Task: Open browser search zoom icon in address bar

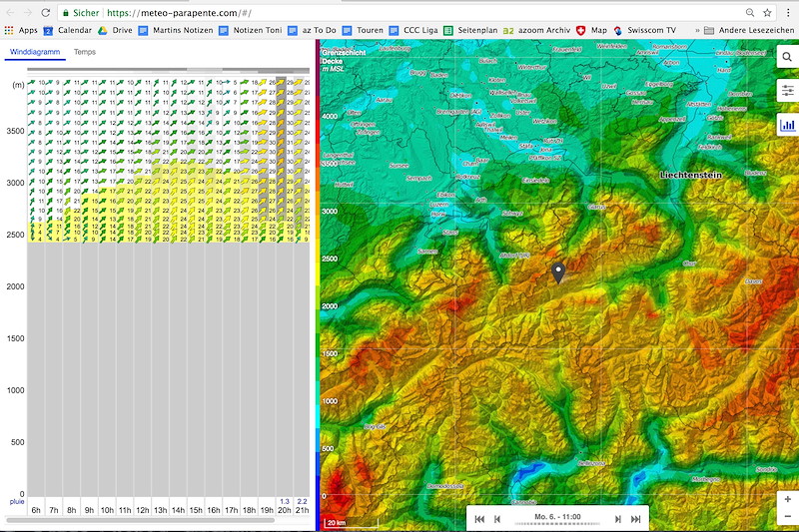Action: pyautogui.click(x=749, y=13)
